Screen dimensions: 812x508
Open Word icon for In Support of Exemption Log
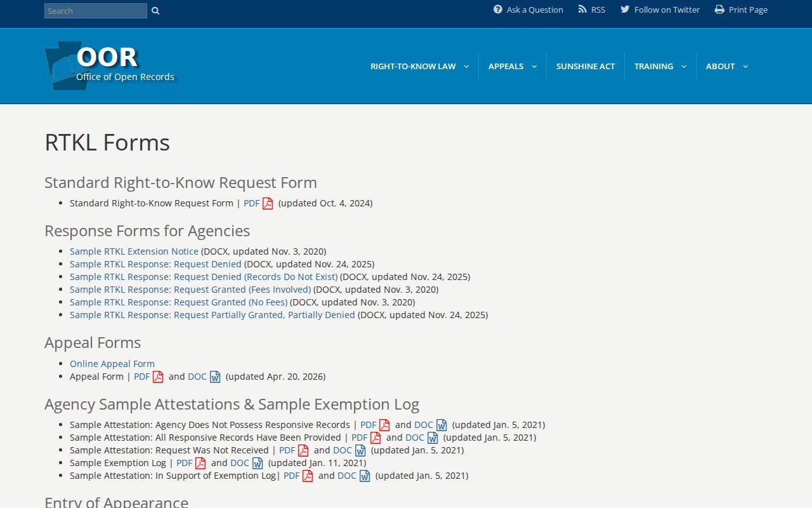pos(365,476)
